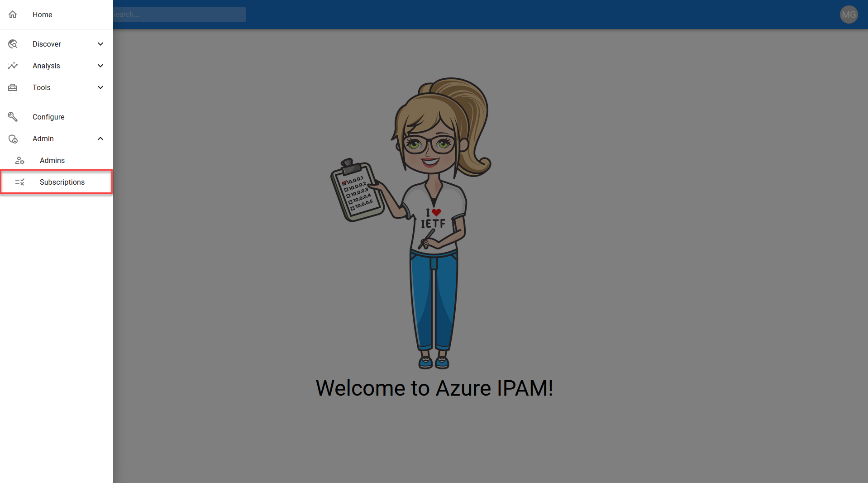Collapse the Admin chevron
This screenshot has width=868, height=483.
click(100, 139)
